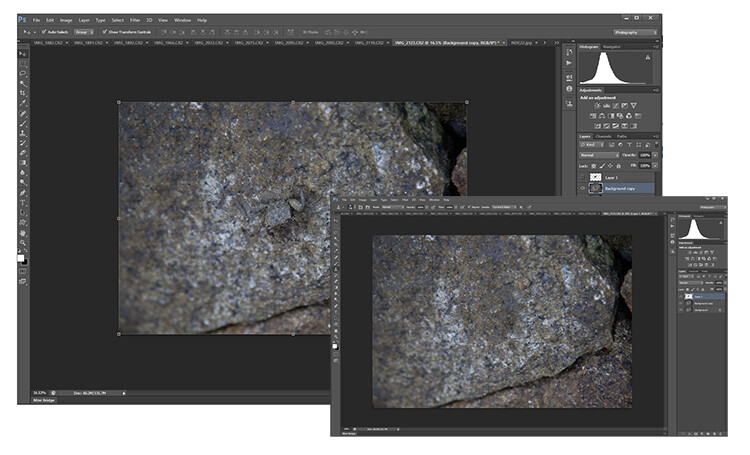
Task: Add a Brightness/Contrast adjustment
Action: click(597, 106)
